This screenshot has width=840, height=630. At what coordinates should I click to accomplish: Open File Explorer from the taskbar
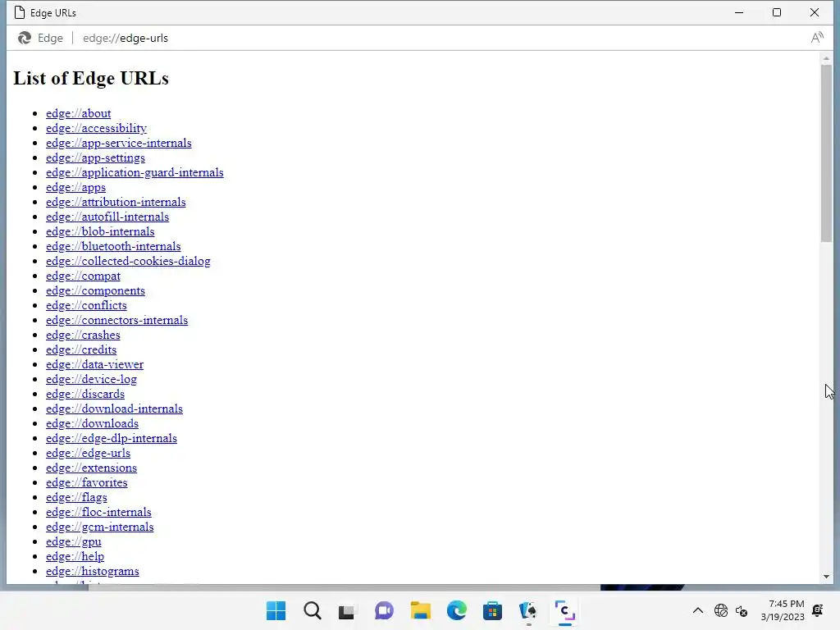[421, 610]
